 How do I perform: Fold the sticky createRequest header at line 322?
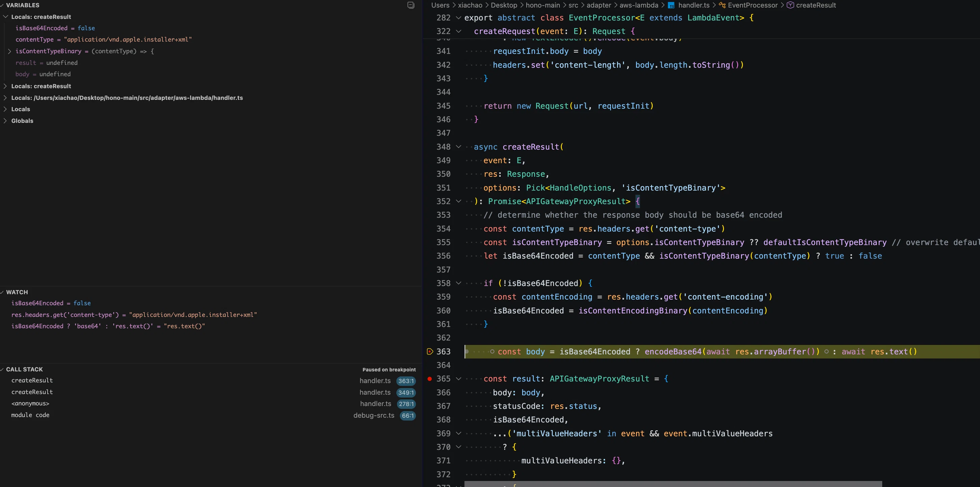click(458, 31)
